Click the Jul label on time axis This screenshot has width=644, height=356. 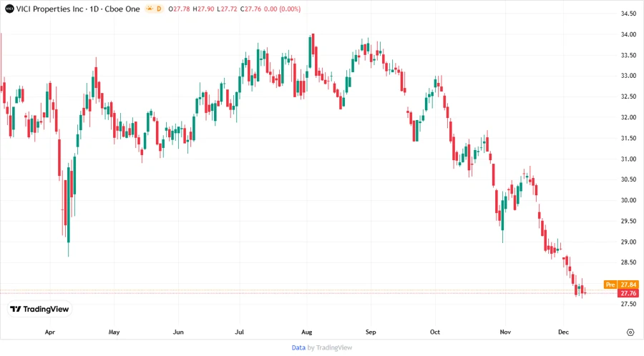pos(239,332)
